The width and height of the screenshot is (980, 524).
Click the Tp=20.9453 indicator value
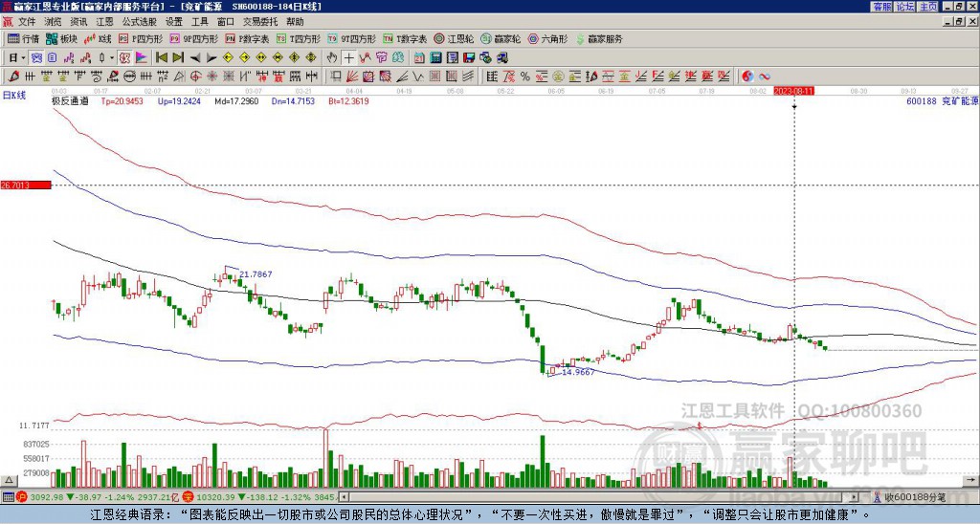(122, 100)
